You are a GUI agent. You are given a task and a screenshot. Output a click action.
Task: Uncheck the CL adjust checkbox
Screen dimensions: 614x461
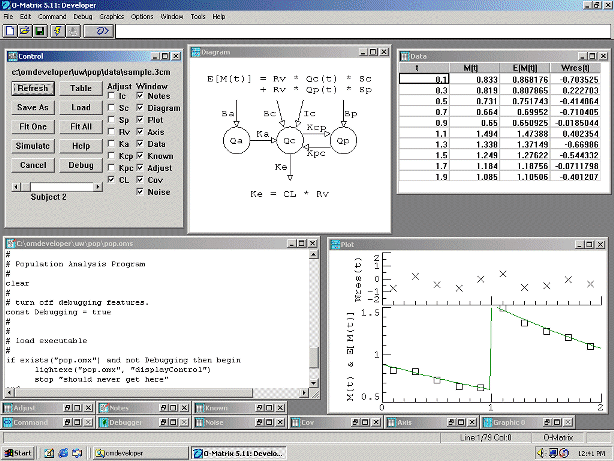pyautogui.click(x=112, y=180)
